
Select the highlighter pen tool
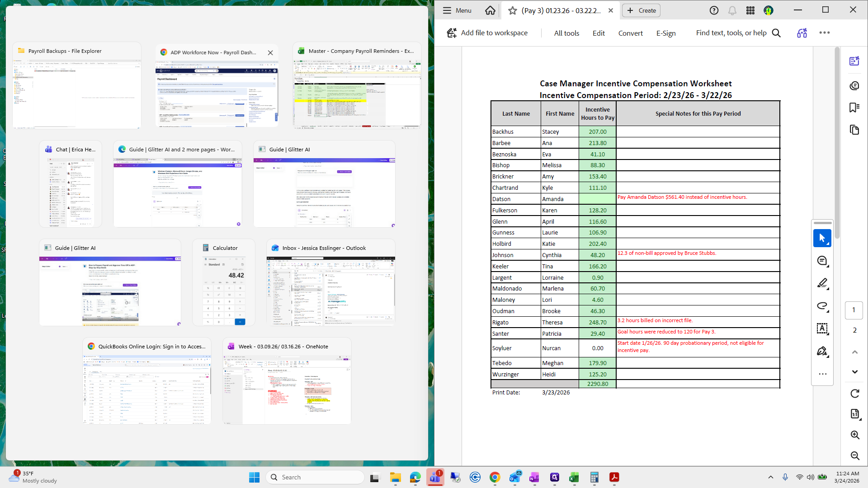click(822, 283)
